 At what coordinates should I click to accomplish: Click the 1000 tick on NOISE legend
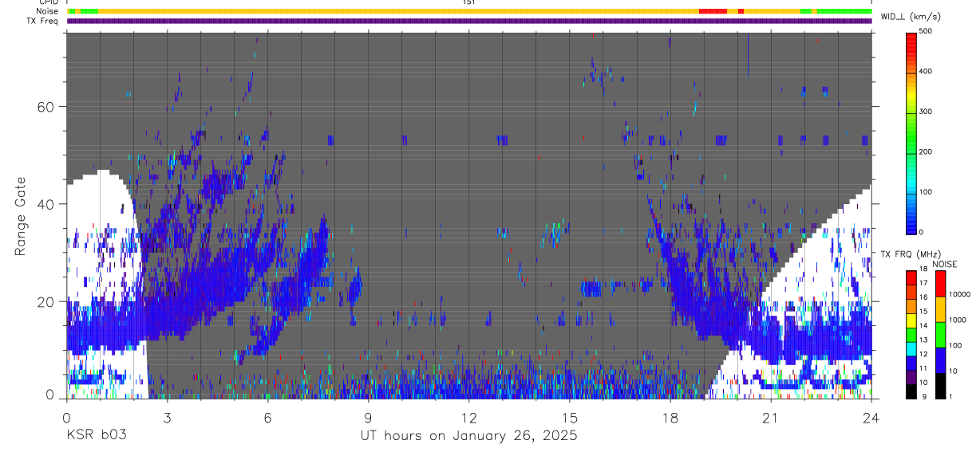pyautogui.click(x=958, y=320)
